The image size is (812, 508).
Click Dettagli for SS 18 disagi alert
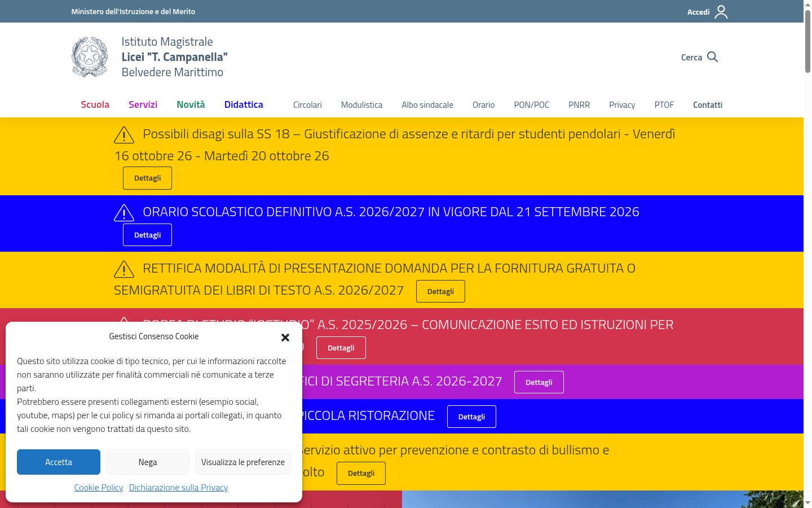click(147, 178)
